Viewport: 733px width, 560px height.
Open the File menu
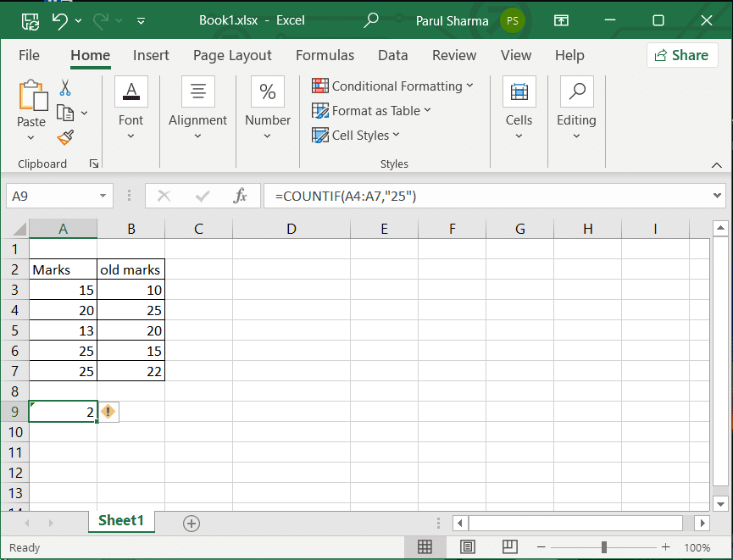pos(29,55)
